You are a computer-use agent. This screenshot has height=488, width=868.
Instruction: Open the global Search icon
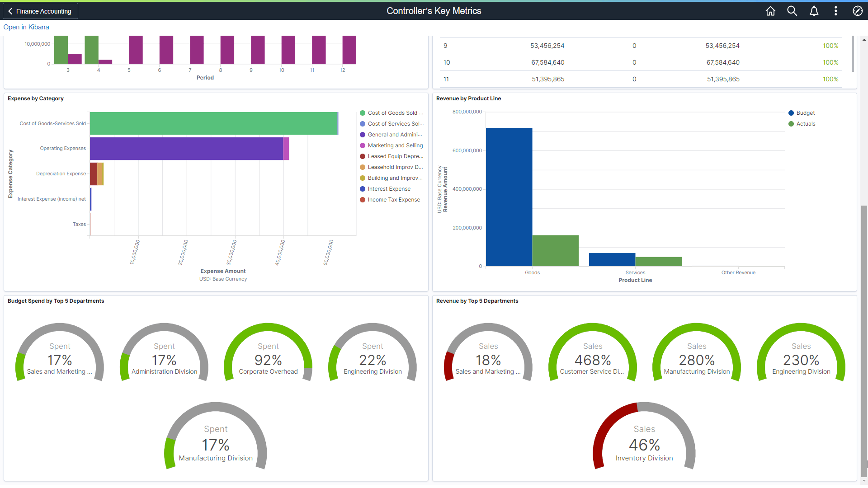tap(792, 11)
